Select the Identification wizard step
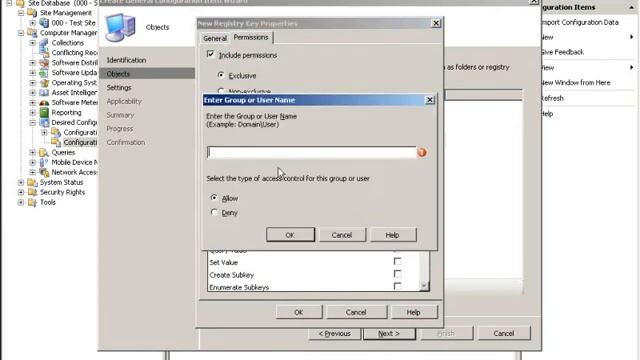Image resolution: width=640 pixels, height=360 pixels. pos(127,60)
